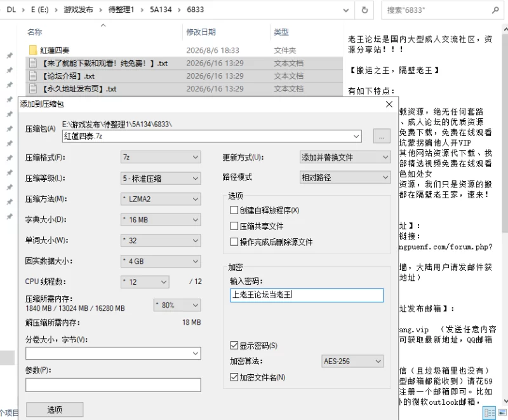The width and height of the screenshot is (508, 420).
Task: Select the 紅蓮四奏 folder name
Action: [x=55, y=50]
